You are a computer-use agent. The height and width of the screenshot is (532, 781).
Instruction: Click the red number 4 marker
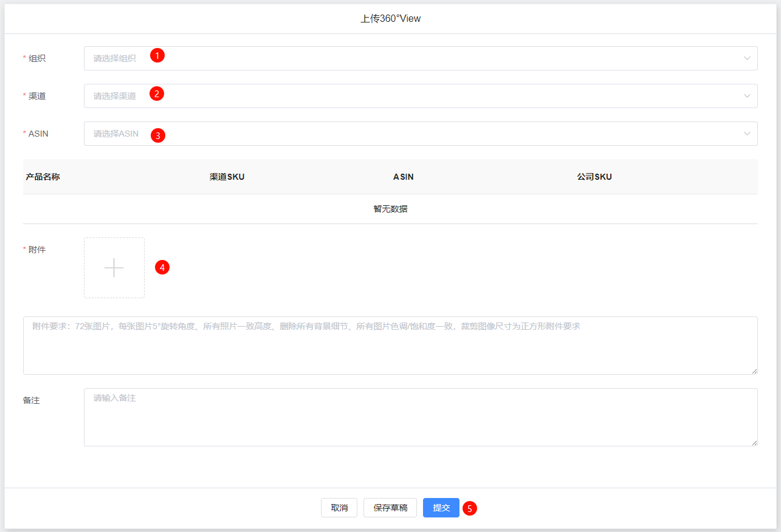point(162,267)
